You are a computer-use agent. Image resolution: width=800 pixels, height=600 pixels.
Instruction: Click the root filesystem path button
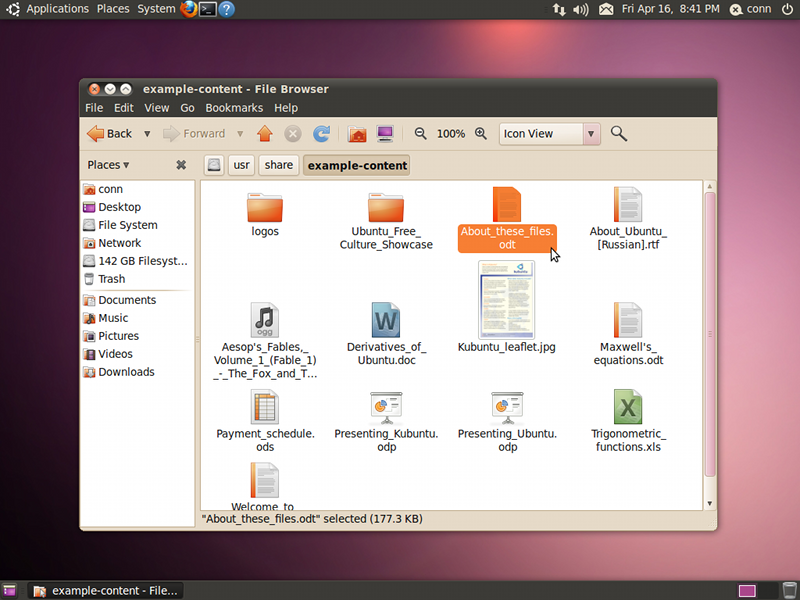point(214,165)
